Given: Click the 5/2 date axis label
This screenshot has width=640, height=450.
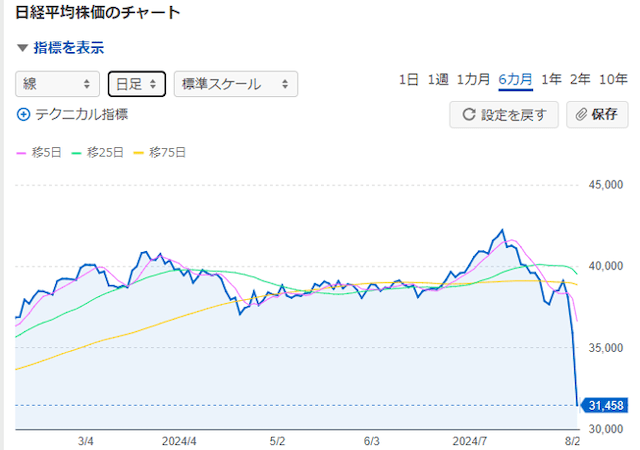Looking at the screenshot, I should coord(277,441).
